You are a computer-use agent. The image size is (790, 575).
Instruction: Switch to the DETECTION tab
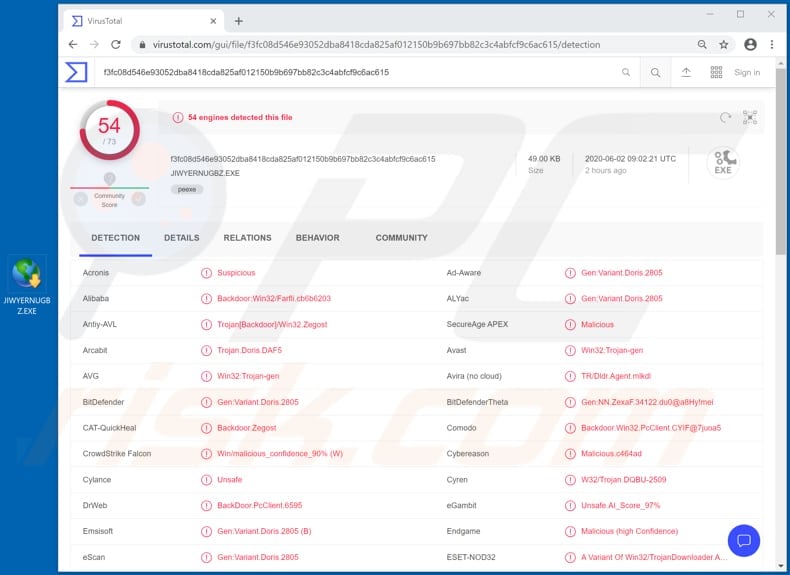(115, 238)
